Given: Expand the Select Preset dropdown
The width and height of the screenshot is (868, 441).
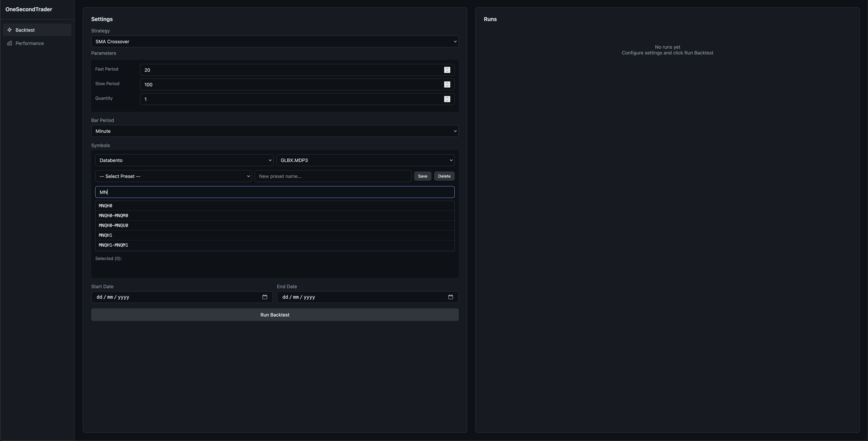Looking at the screenshot, I should tap(173, 176).
